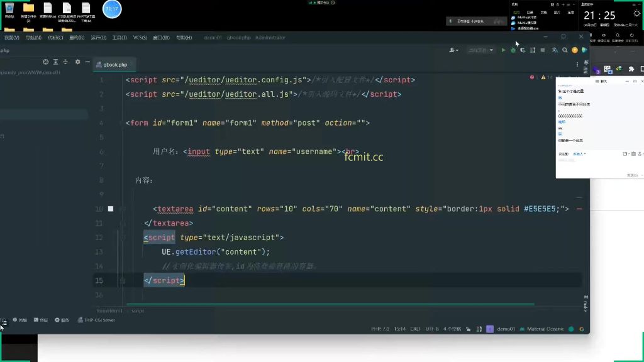Open the run configuration selector dropdown
This screenshot has height=362, width=644.
point(480,50)
